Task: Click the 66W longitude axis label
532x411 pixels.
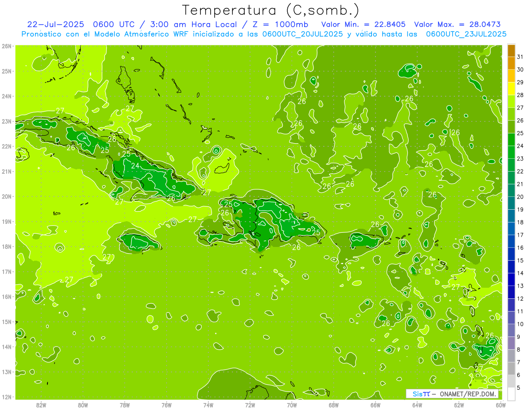Action: click(x=375, y=405)
